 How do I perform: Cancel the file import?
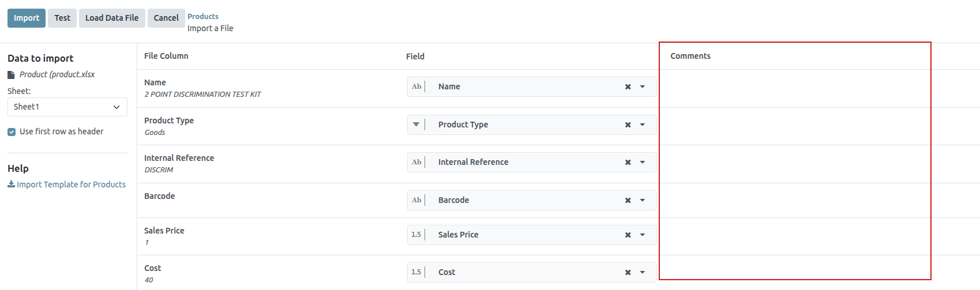tap(166, 18)
